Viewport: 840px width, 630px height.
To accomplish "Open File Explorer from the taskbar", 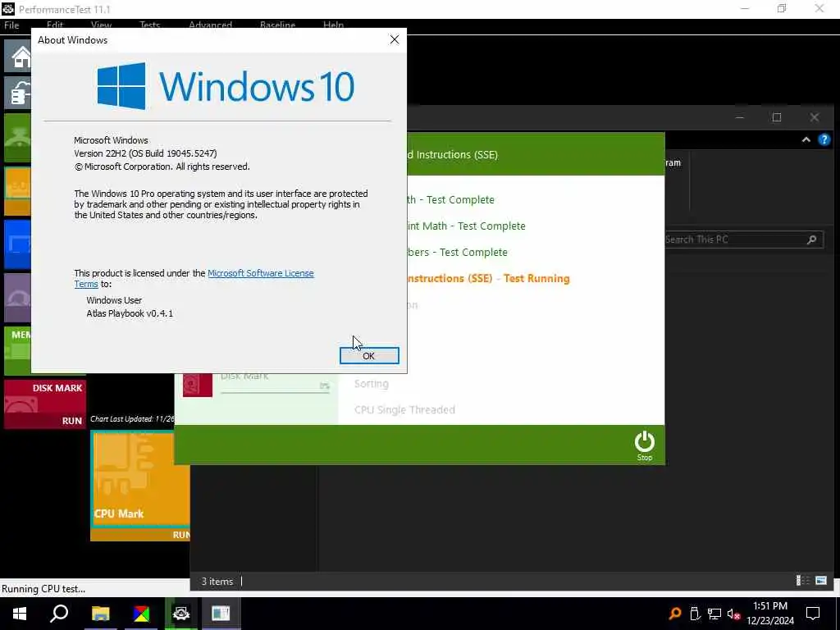I will [x=100, y=614].
